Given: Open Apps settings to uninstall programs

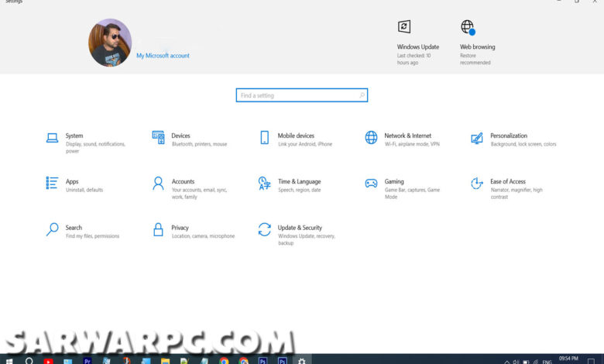Looking at the screenshot, I should point(75,185).
